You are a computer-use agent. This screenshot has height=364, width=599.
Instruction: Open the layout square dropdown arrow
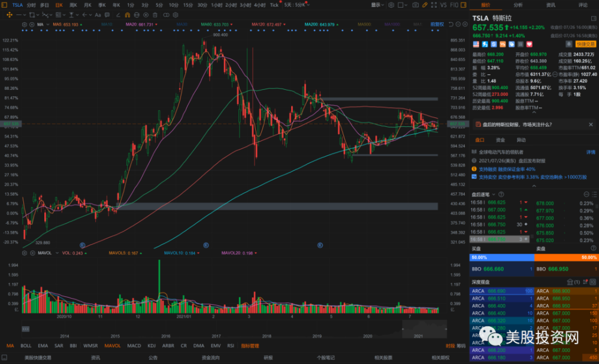coord(406,5)
